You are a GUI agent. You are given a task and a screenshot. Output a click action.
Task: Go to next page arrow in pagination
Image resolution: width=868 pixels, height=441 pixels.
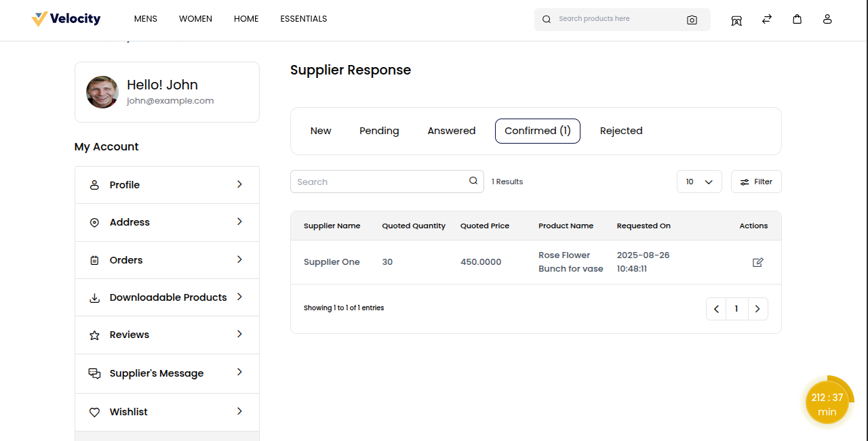click(757, 309)
